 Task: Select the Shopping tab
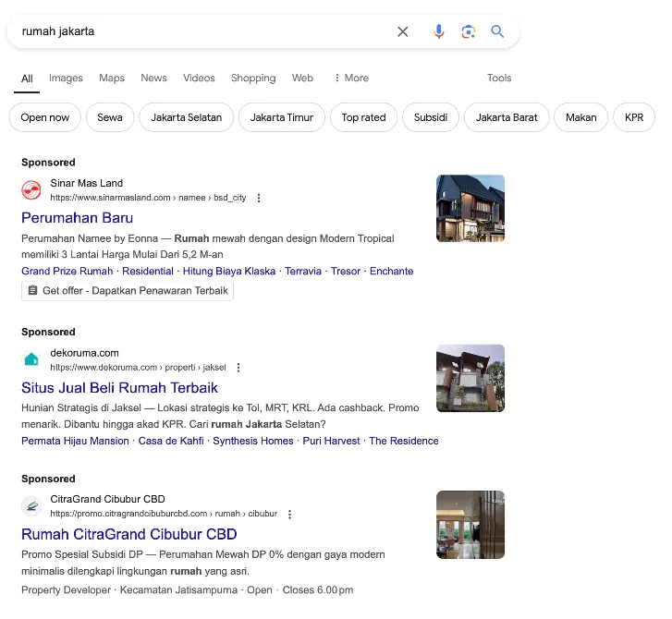point(253,78)
